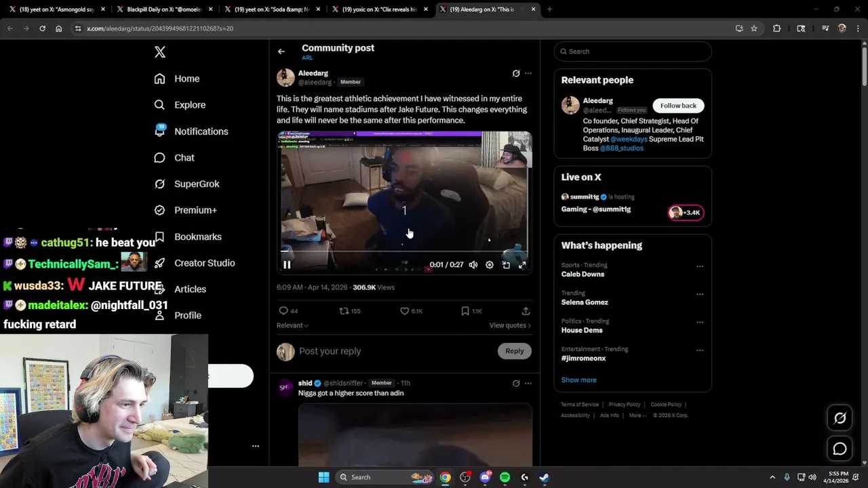The image size is (868, 488).
Task: Click the taskbar Search box
Action: coord(384,477)
